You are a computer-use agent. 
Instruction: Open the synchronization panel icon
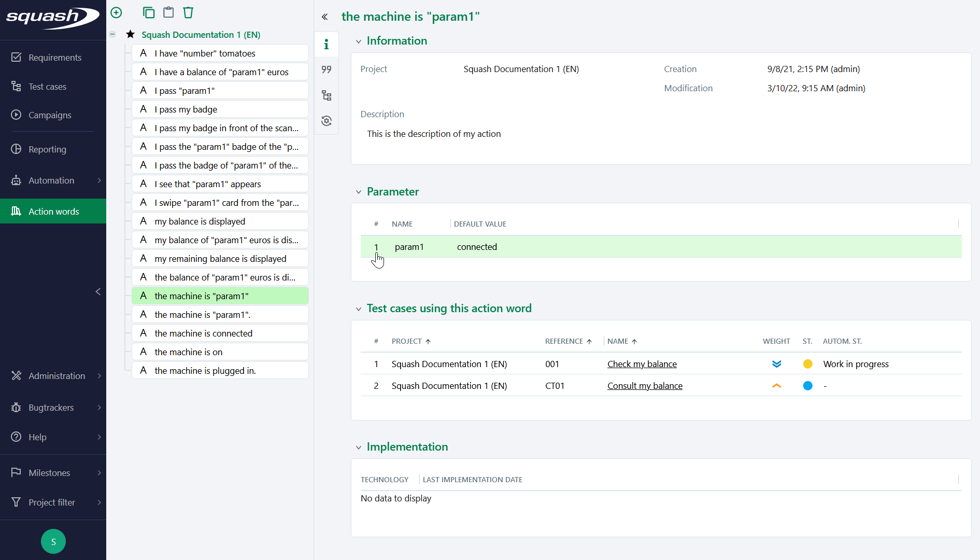pos(326,120)
